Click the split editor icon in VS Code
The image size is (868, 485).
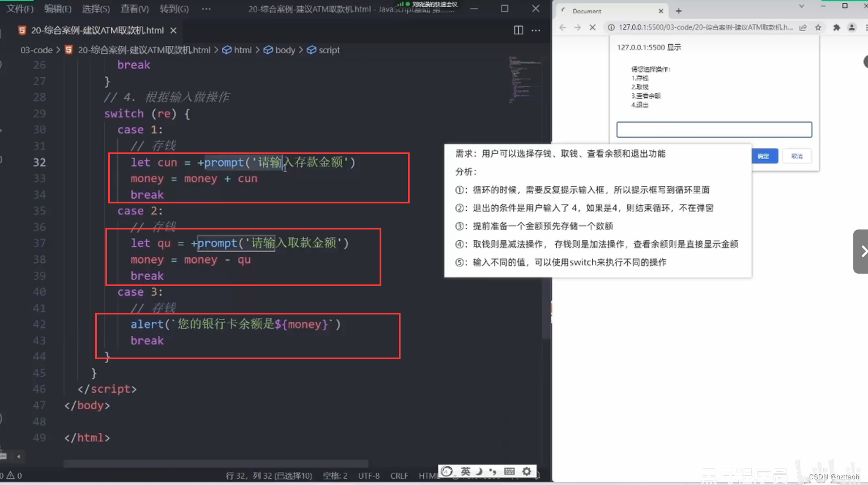[x=518, y=30]
